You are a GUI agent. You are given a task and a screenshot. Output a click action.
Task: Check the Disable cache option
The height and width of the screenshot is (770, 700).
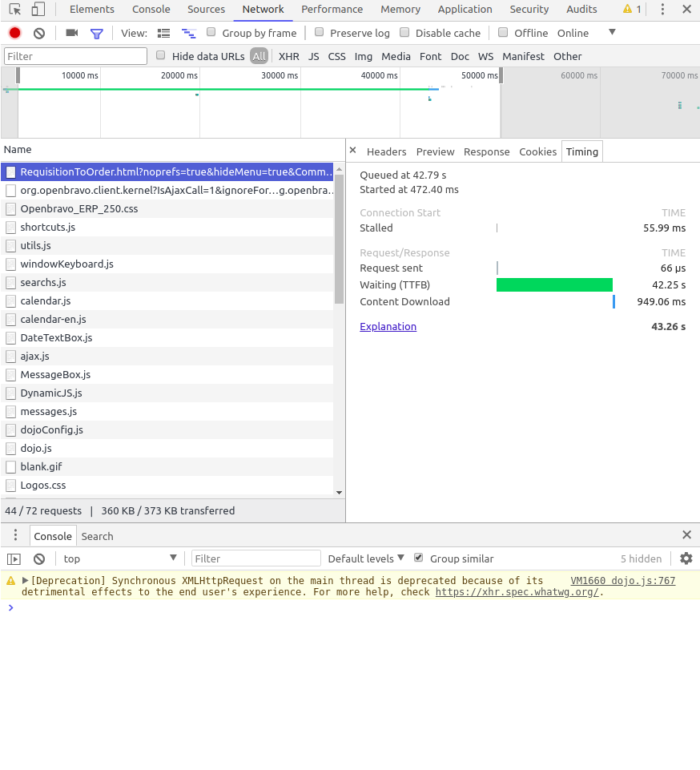tap(404, 33)
